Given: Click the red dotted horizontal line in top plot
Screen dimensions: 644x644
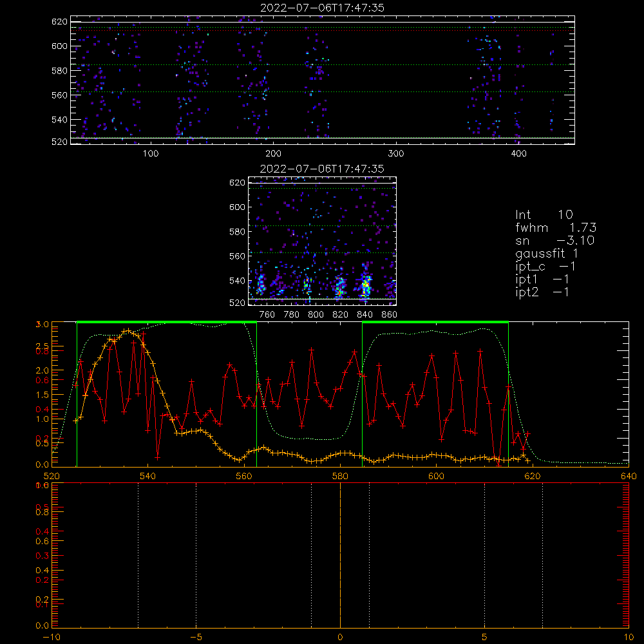Looking at the screenshot, I should pos(323,31).
